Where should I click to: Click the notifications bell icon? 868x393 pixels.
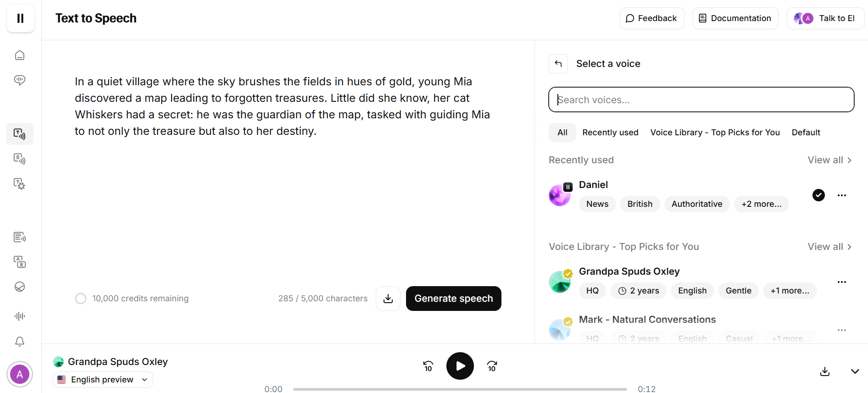coord(20,342)
